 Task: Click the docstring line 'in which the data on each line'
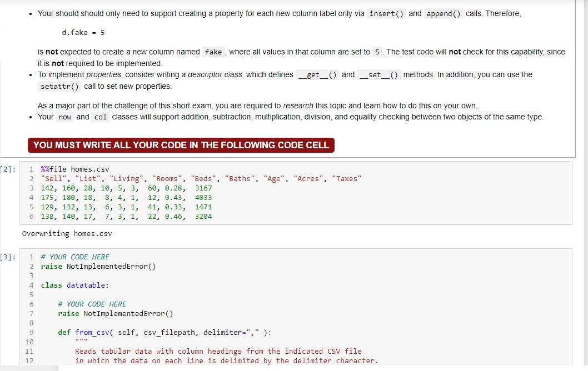click(x=227, y=360)
